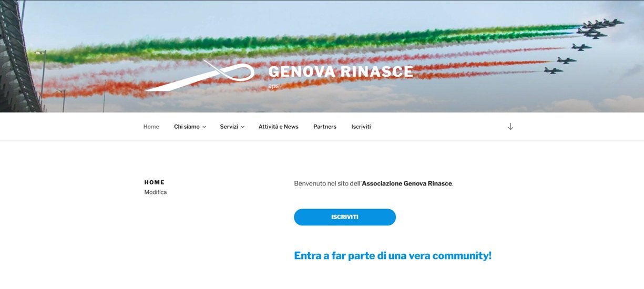Image resolution: width=644 pixels, height=289 pixels.
Task: Click the Modifica edit link
Action: [156, 192]
